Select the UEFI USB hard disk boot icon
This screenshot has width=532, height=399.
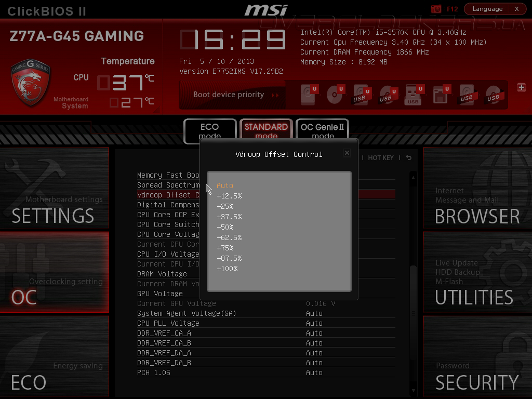point(362,95)
